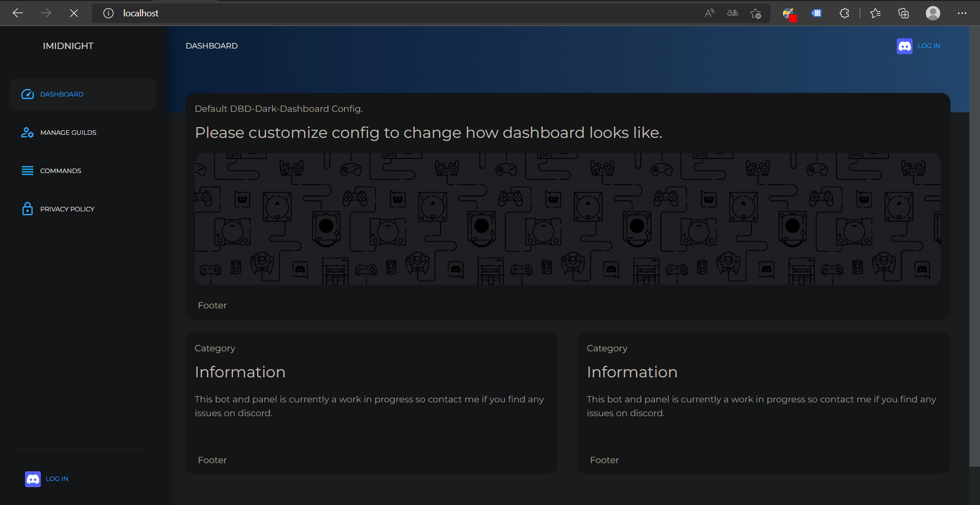Image resolution: width=980 pixels, height=505 pixels.
Task: Open the Settings and more ellipsis menu
Action: tap(963, 13)
